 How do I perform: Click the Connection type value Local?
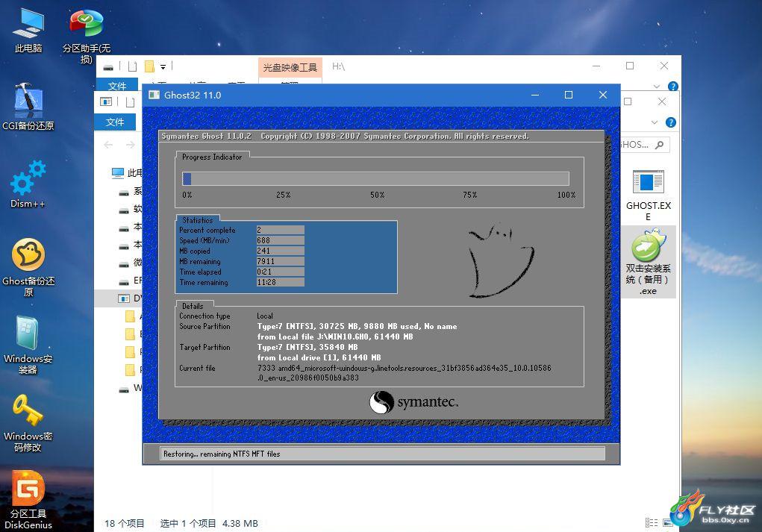[x=265, y=316]
